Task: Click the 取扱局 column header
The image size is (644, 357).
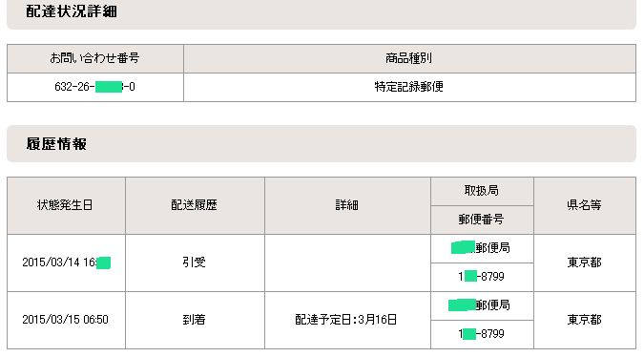Action: coord(482,191)
